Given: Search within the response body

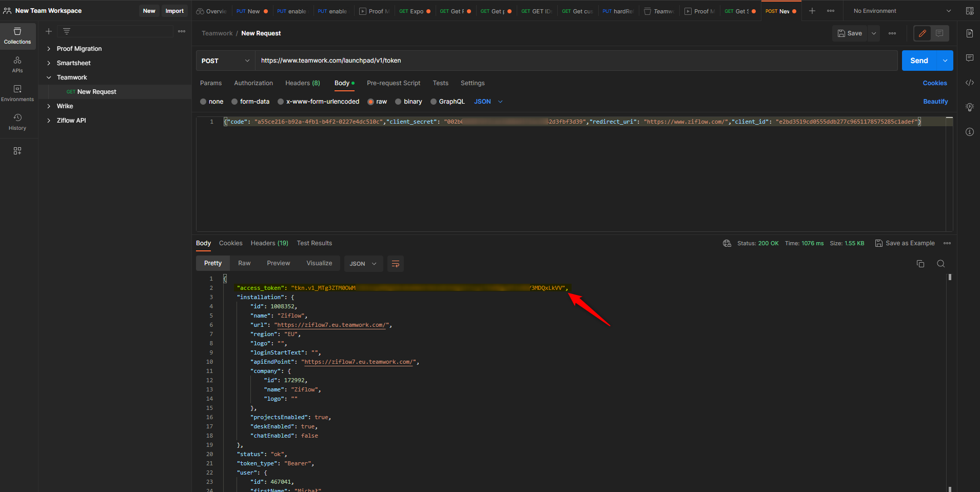Looking at the screenshot, I should click(940, 264).
